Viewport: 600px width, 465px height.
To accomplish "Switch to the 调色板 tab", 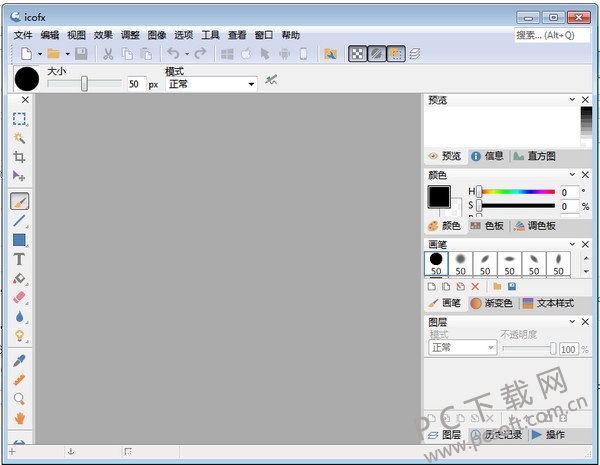I will [x=535, y=226].
